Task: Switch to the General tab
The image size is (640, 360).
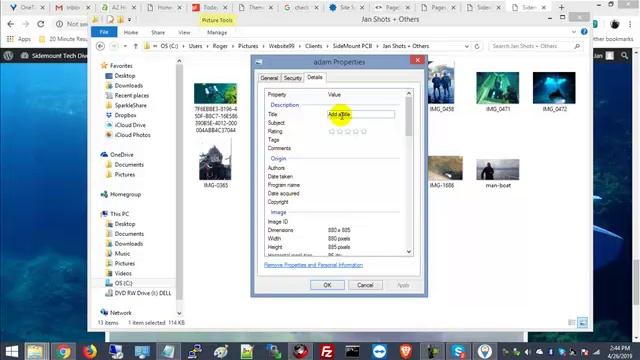Action: pyautogui.click(x=269, y=78)
